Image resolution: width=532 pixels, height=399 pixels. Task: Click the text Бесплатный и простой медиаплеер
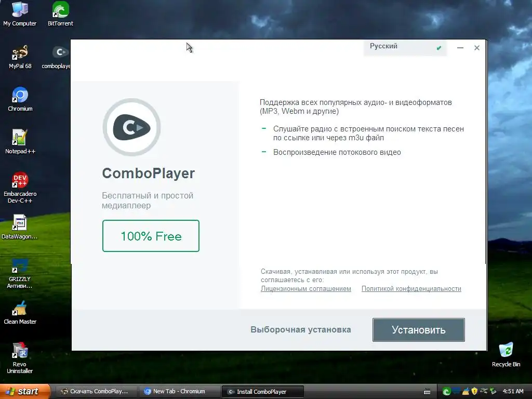coord(148,201)
